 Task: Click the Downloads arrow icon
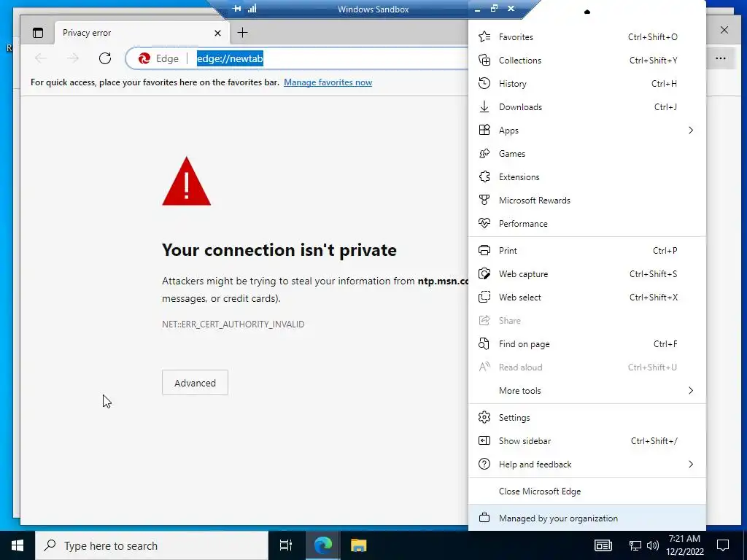[x=484, y=106]
